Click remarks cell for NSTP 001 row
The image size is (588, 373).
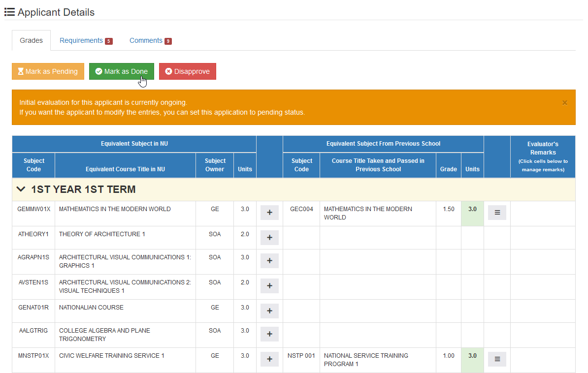coord(543,360)
